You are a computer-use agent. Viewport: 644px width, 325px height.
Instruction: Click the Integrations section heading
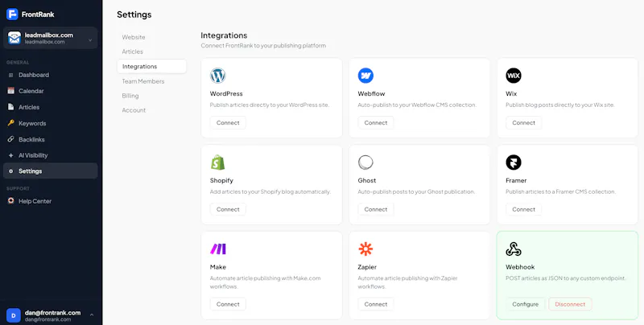224,35
